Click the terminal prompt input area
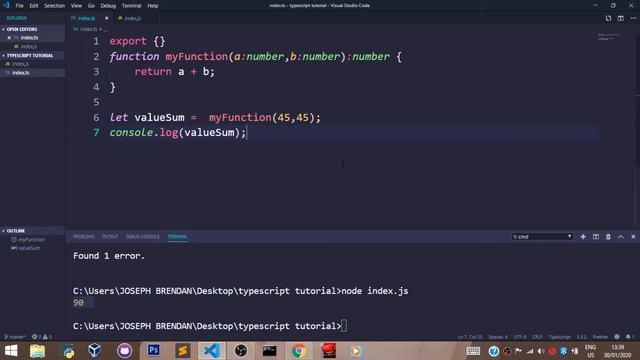 click(344, 326)
